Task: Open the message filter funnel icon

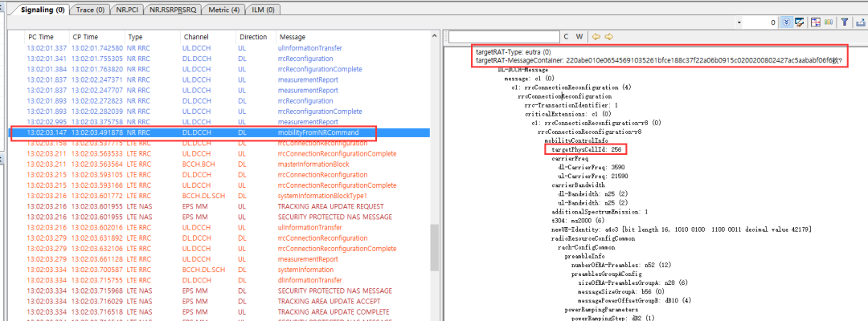Action: (x=845, y=22)
